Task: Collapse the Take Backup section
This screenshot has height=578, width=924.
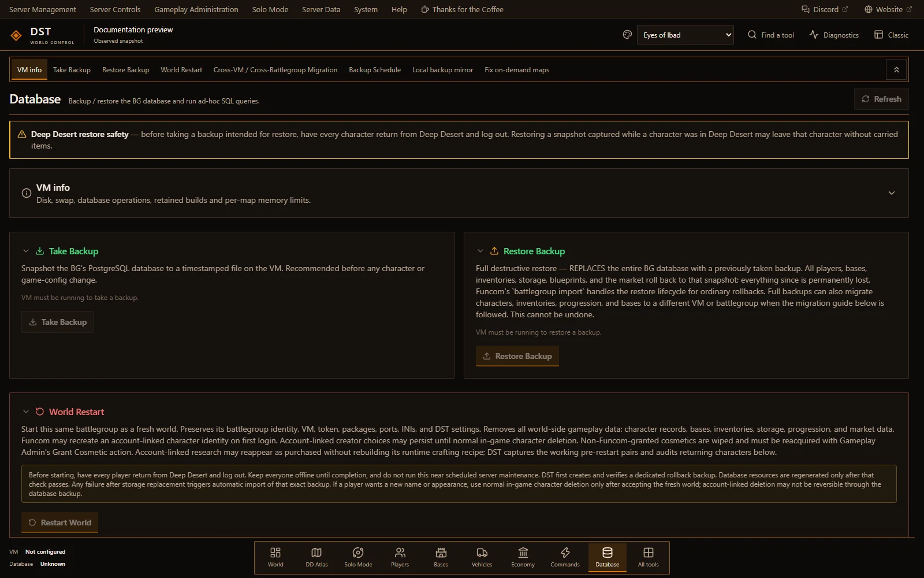Action: [x=26, y=251]
